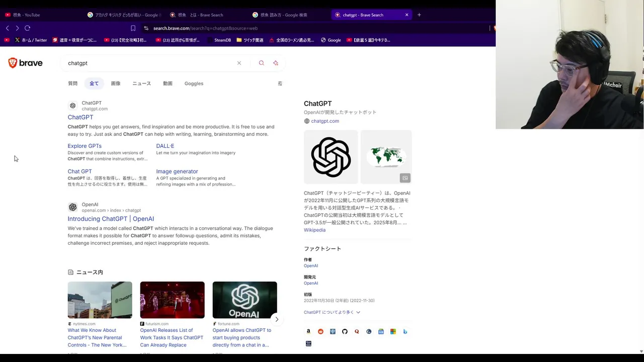The height and width of the screenshot is (362, 644).
Task: Open the ChatGPT result title link
Action: coord(80,117)
